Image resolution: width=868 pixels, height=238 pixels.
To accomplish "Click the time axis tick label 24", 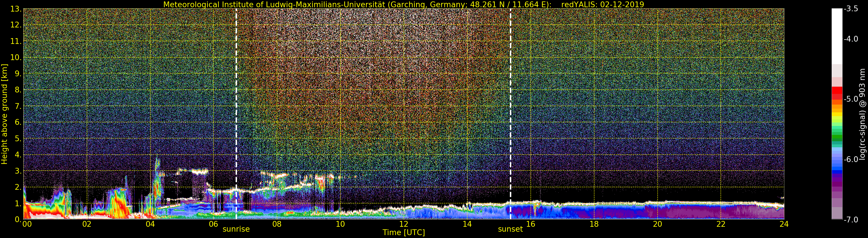I will point(784,224).
